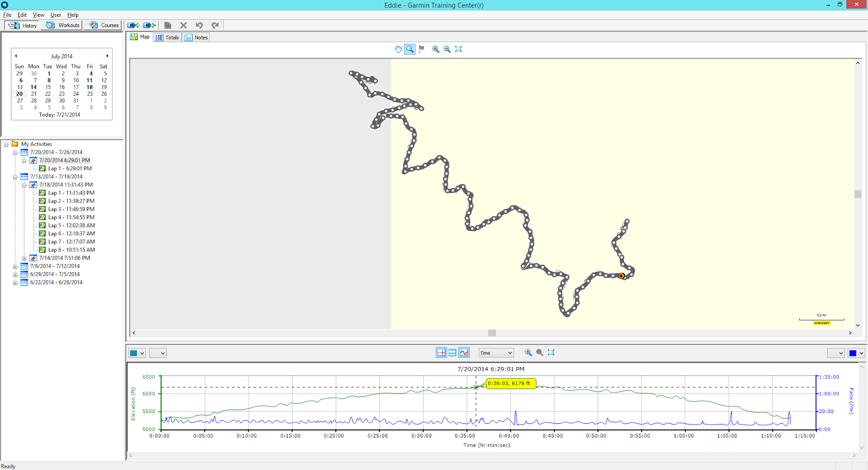Image resolution: width=868 pixels, height=470 pixels.
Task: Select July 20 in the calendar
Action: click(20, 94)
